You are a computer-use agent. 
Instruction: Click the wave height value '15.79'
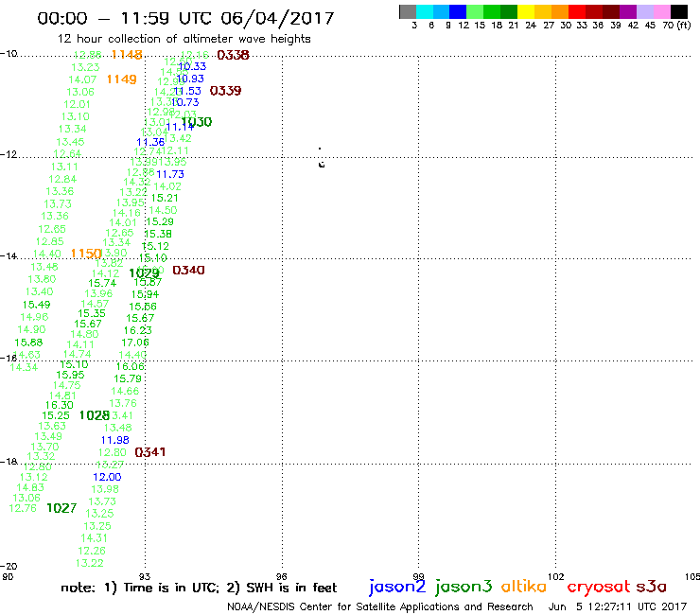coord(128,378)
